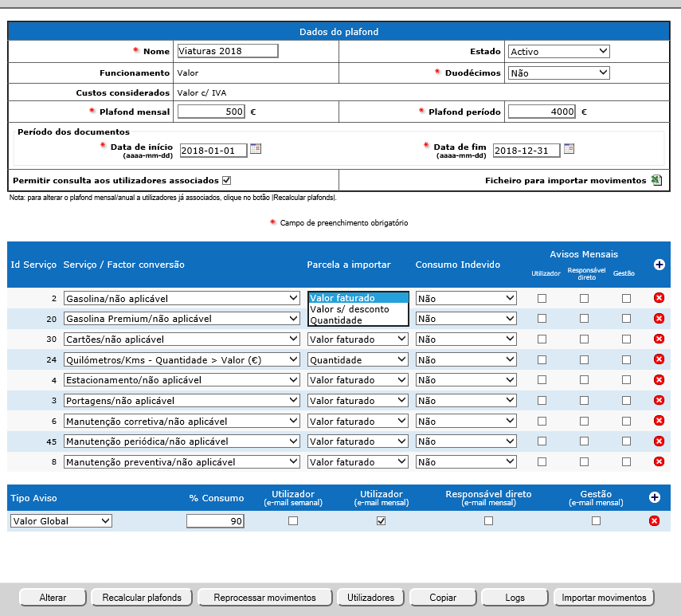Open the Duodécimos dropdown
The image size is (681, 616).
point(559,73)
